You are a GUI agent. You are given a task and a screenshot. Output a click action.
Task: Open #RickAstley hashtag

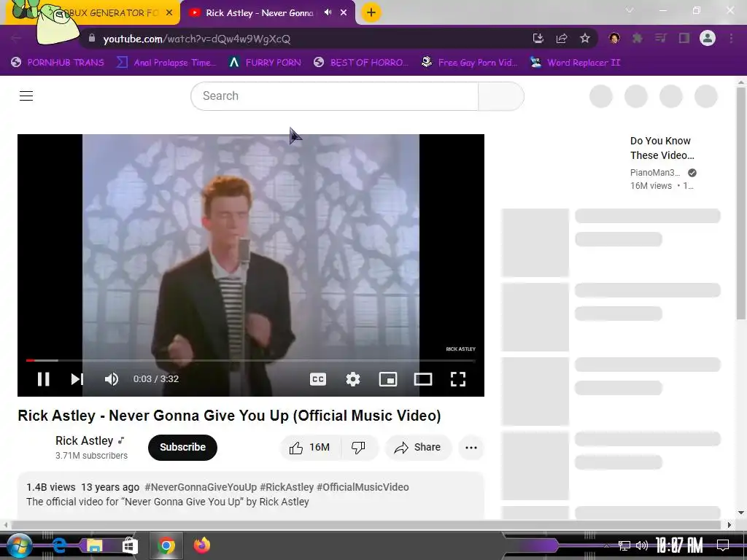point(287,487)
